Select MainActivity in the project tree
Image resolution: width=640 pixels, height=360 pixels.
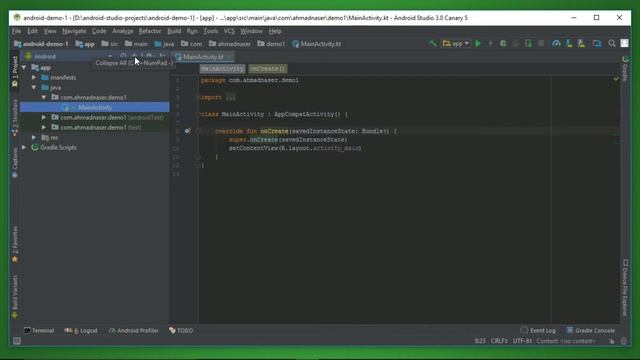[95, 107]
